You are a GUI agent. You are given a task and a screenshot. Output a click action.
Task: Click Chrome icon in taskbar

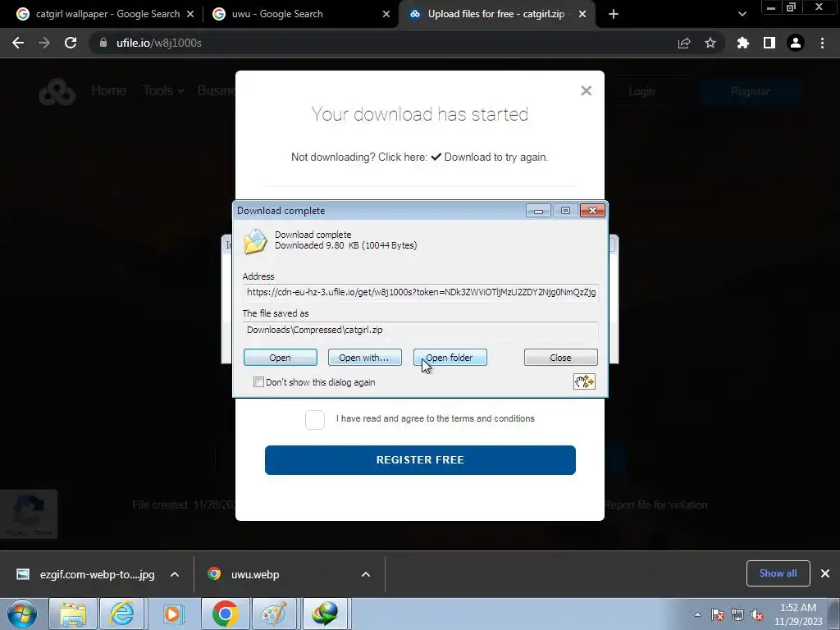(225, 614)
